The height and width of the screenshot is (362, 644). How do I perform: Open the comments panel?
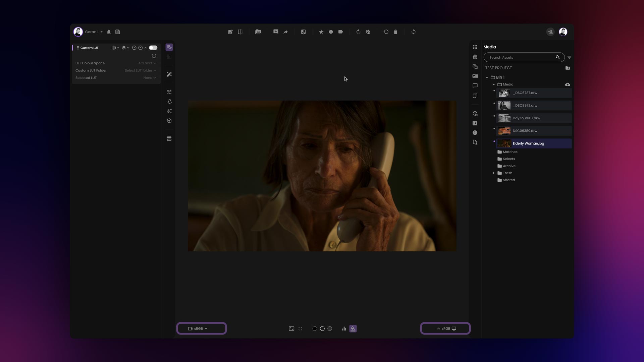[x=475, y=86]
